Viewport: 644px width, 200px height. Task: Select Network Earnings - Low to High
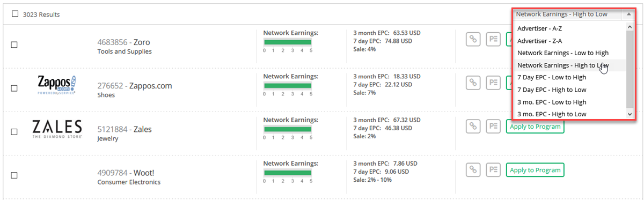[x=569, y=53]
